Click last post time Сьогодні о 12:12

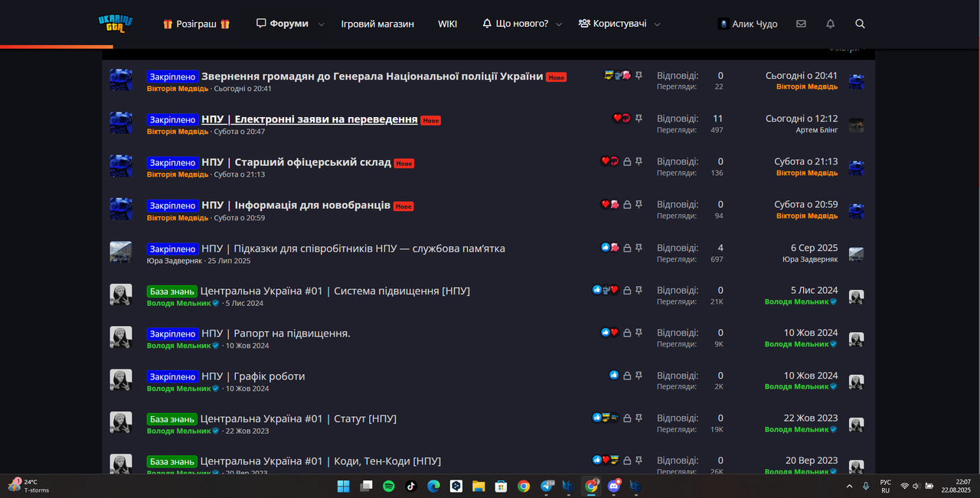coord(802,119)
